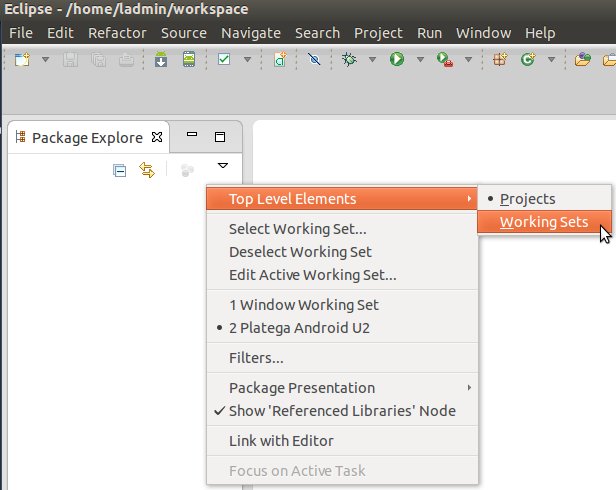Expand the External Tools dropdown arrow
Image resolution: width=616 pixels, height=490 pixels.
(x=468, y=60)
